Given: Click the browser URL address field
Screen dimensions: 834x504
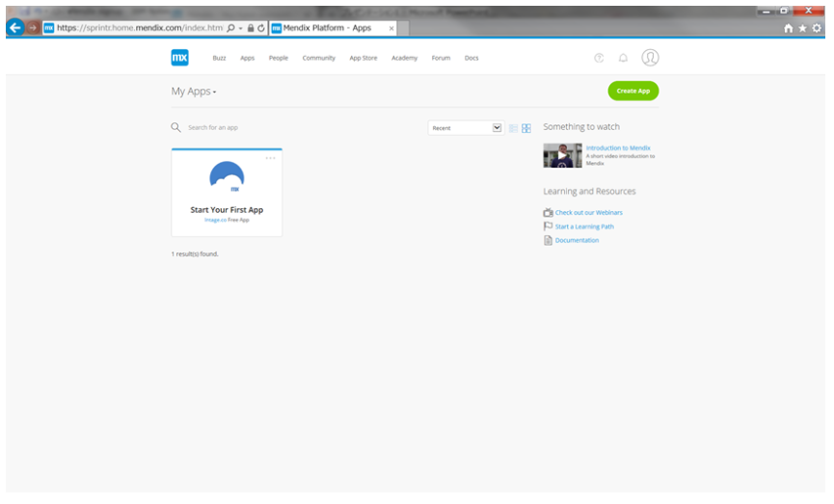Looking at the screenshot, I should click(x=140, y=28).
